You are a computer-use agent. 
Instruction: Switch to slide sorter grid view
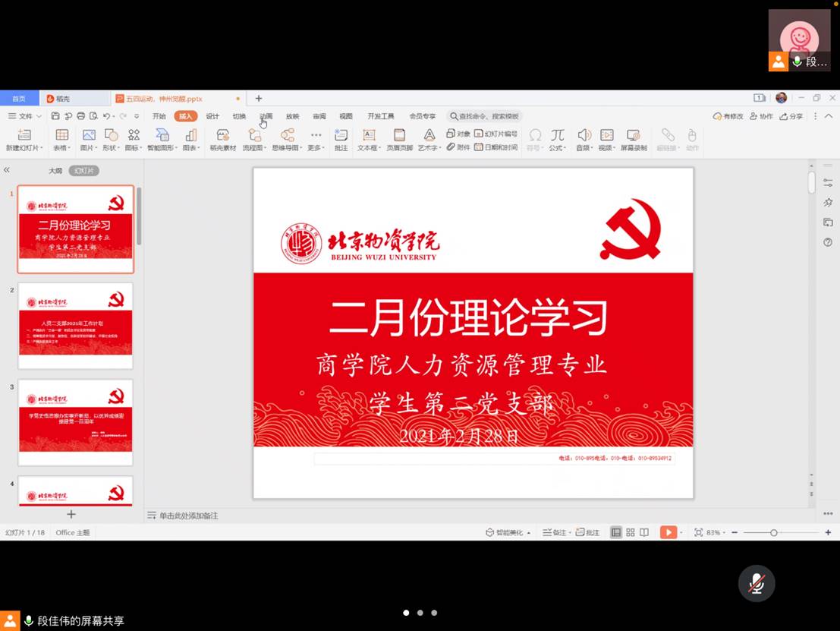[x=630, y=532]
